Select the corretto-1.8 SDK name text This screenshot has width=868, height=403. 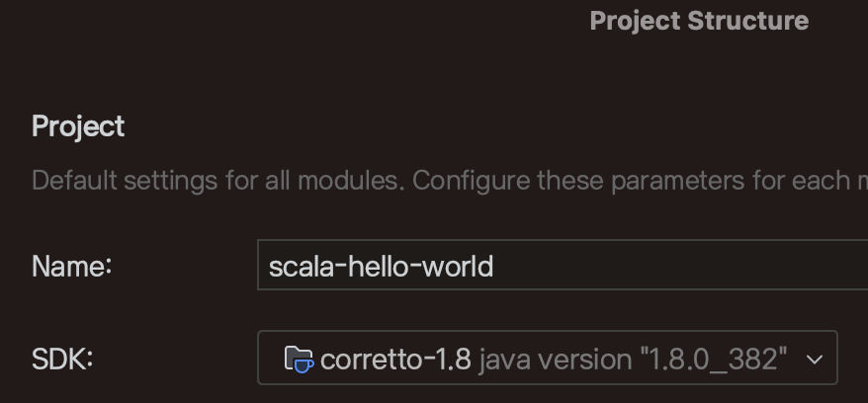[x=395, y=359]
